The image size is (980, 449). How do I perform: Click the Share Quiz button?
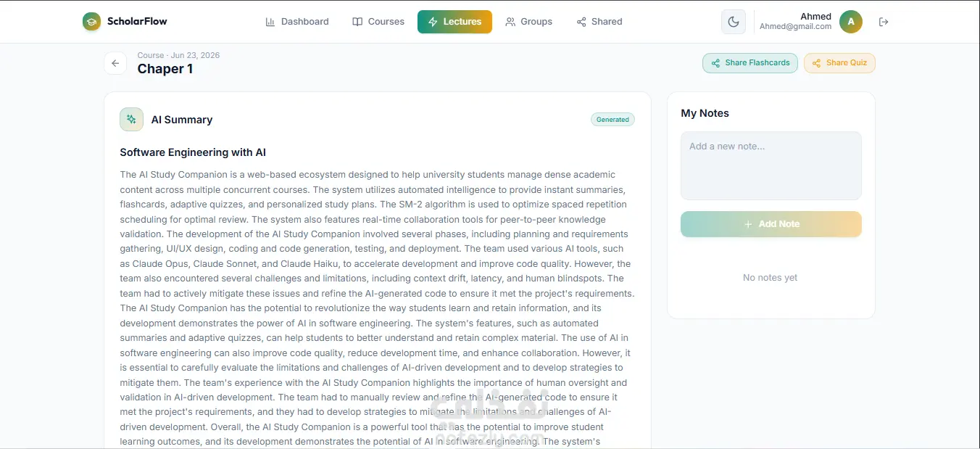point(839,63)
